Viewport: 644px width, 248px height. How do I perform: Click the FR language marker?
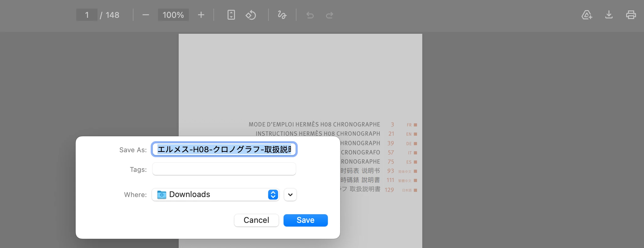(x=412, y=125)
